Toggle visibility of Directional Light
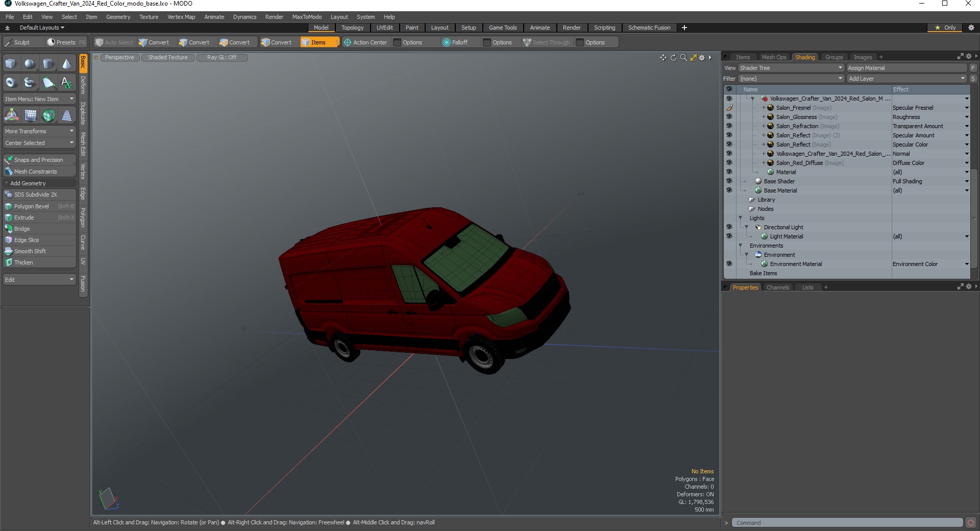 point(729,227)
